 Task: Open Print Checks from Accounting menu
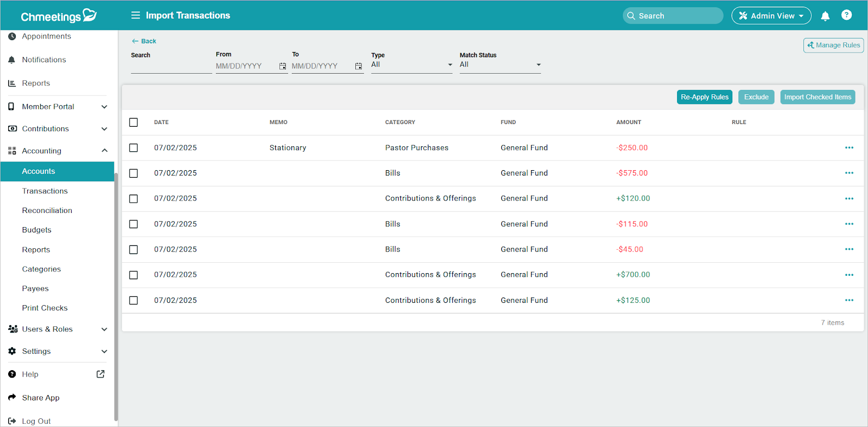(x=45, y=308)
